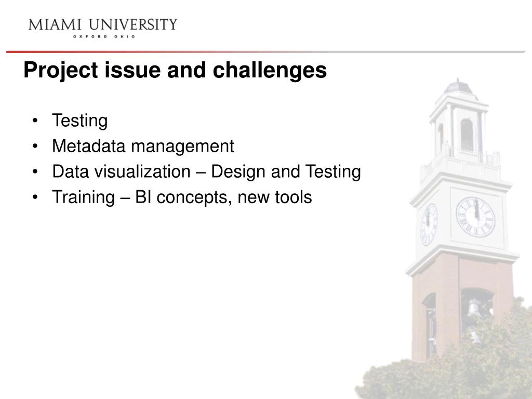Click the arched opening in upper cupola
532x399 pixels.
(x=467, y=135)
